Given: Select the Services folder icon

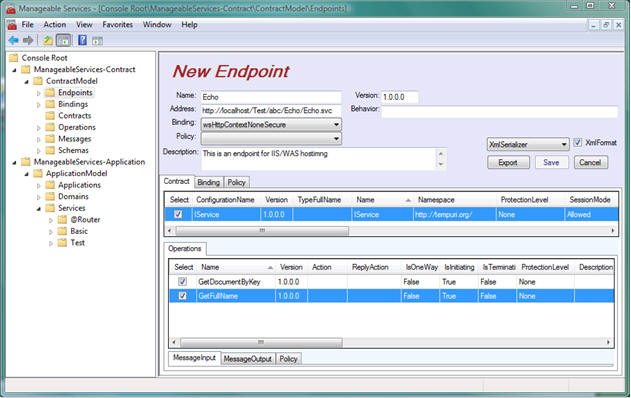Looking at the screenshot, I should [x=50, y=208].
